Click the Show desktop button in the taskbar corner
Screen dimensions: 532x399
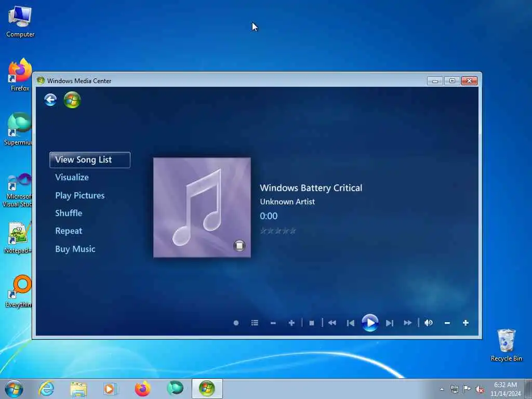coord(528,389)
